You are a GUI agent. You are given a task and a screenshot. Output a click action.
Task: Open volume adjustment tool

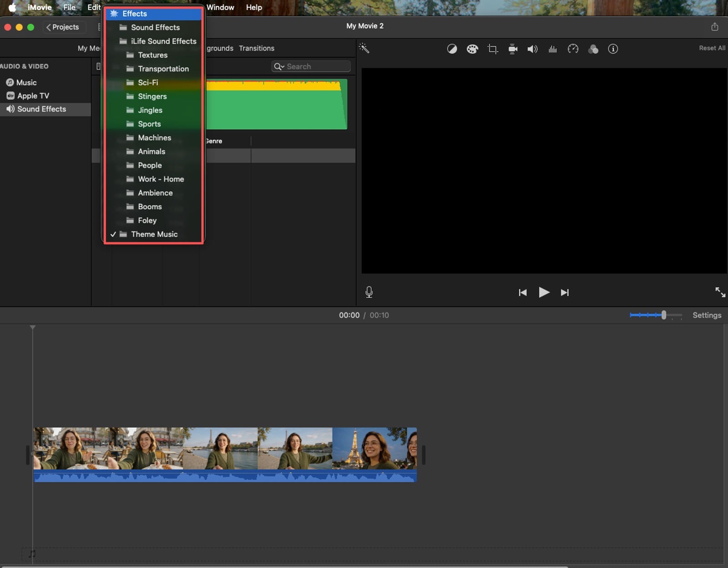pos(532,49)
